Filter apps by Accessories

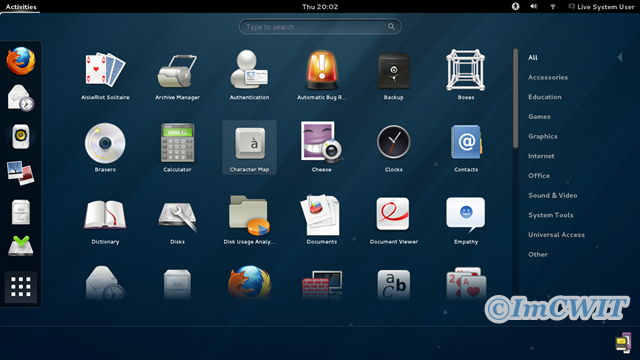click(x=548, y=77)
